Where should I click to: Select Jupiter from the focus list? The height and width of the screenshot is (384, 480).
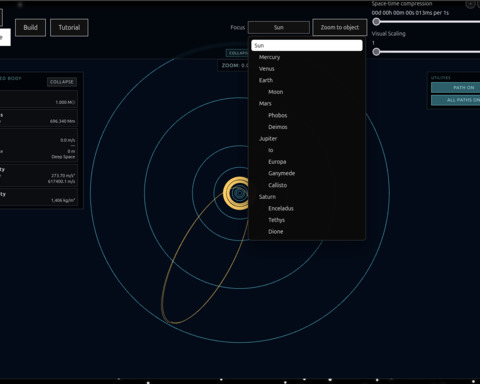268,139
